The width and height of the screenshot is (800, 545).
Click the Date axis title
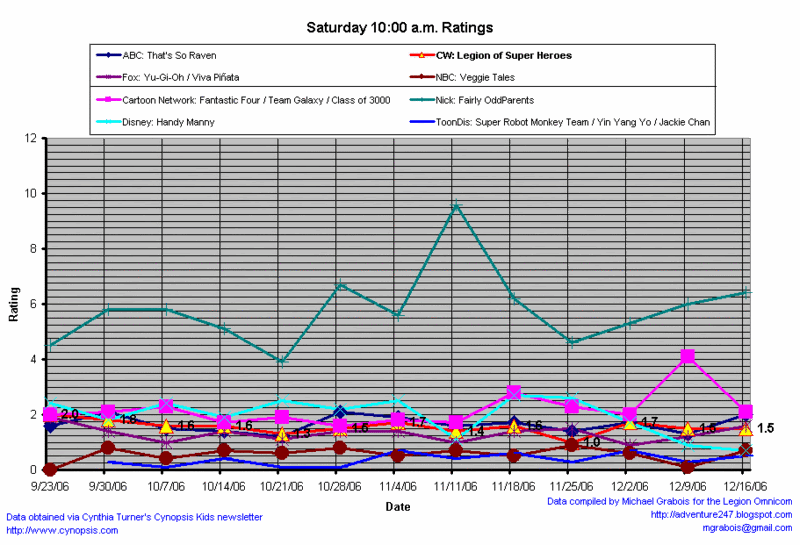398,507
